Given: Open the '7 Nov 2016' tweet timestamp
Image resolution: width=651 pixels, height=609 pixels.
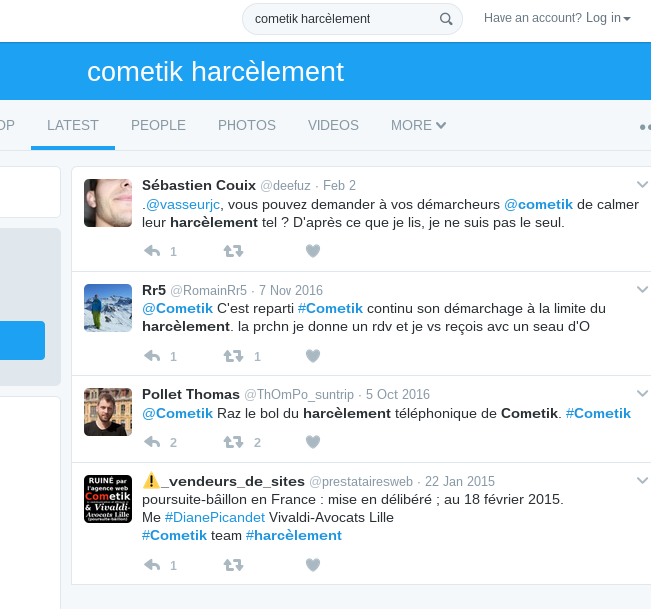Looking at the screenshot, I should click(291, 290).
